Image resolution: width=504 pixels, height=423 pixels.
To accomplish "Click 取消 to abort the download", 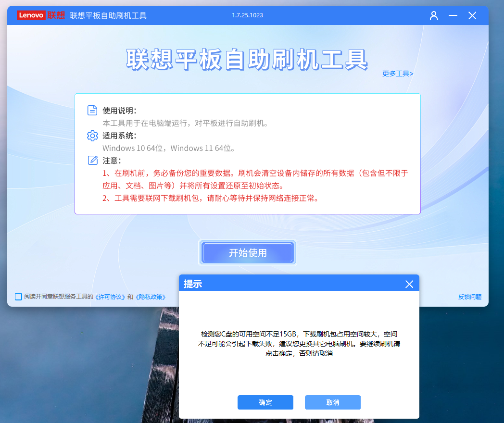I will [x=332, y=402].
